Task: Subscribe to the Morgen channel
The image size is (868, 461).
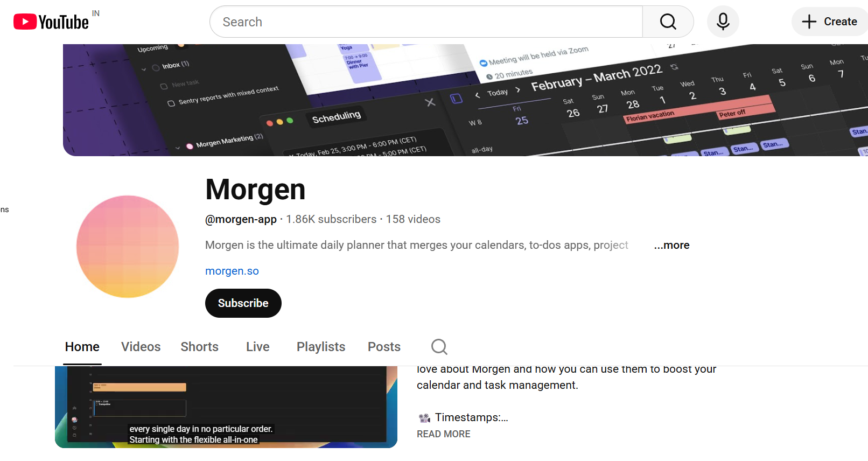Action: pos(243,303)
